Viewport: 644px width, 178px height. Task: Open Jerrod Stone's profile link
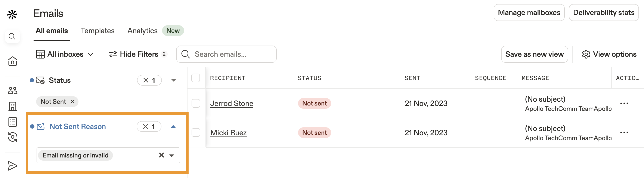tap(232, 103)
